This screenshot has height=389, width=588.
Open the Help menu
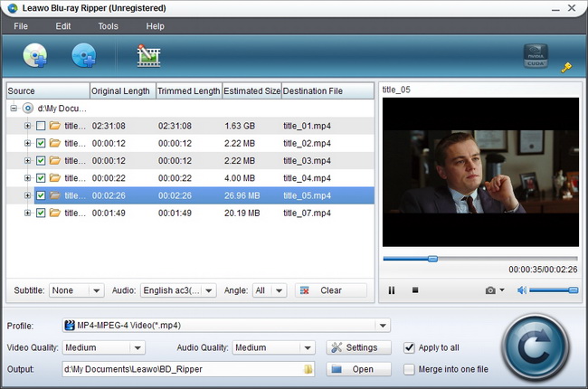[155, 26]
